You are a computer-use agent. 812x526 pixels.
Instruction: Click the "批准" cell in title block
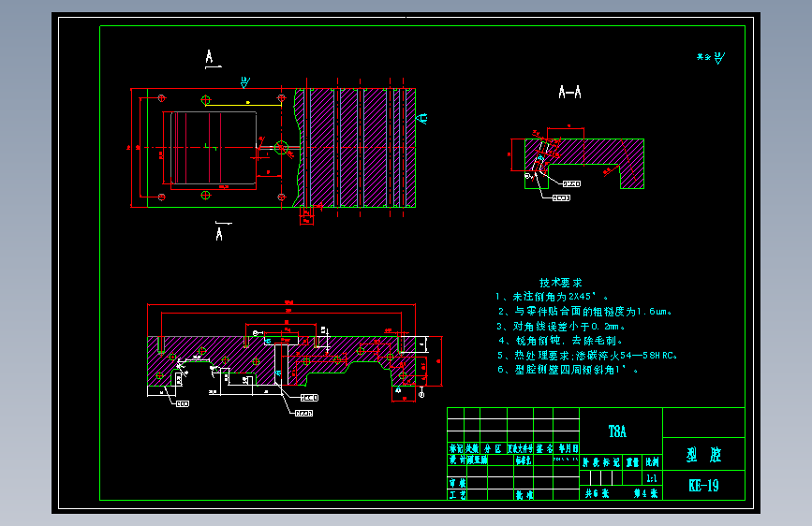pos(524,495)
